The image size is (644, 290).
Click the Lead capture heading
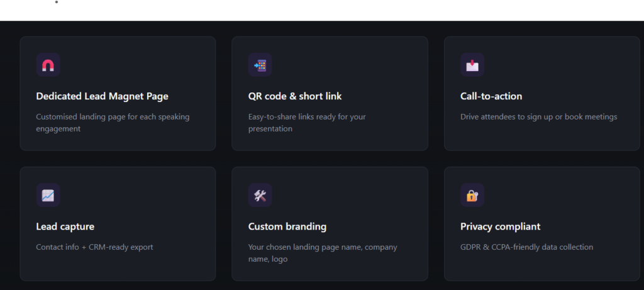click(x=65, y=226)
